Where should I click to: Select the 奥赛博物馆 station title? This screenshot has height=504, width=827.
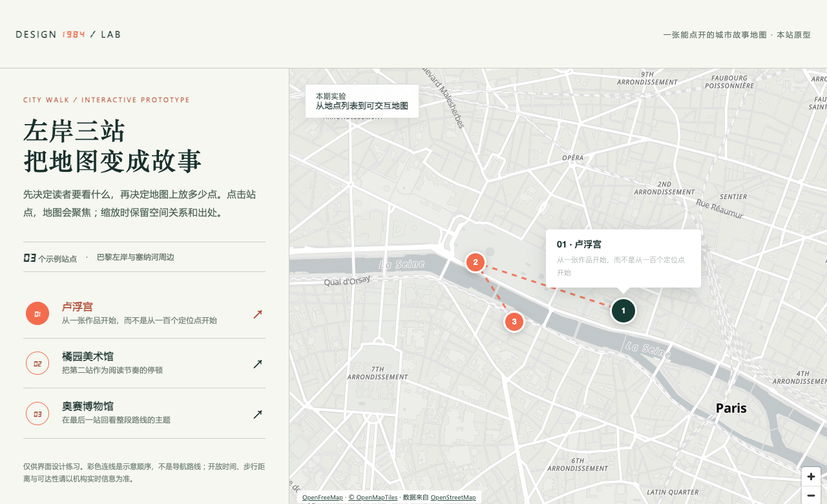click(x=88, y=406)
